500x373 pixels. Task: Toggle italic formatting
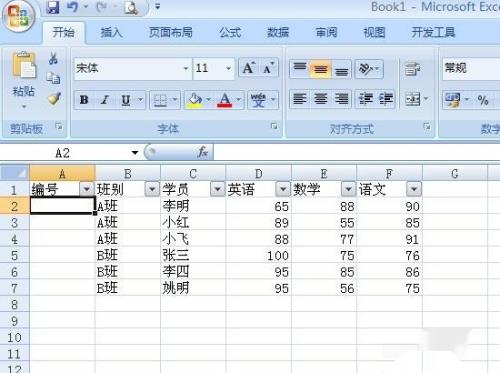pyautogui.click(x=105, y=100)
